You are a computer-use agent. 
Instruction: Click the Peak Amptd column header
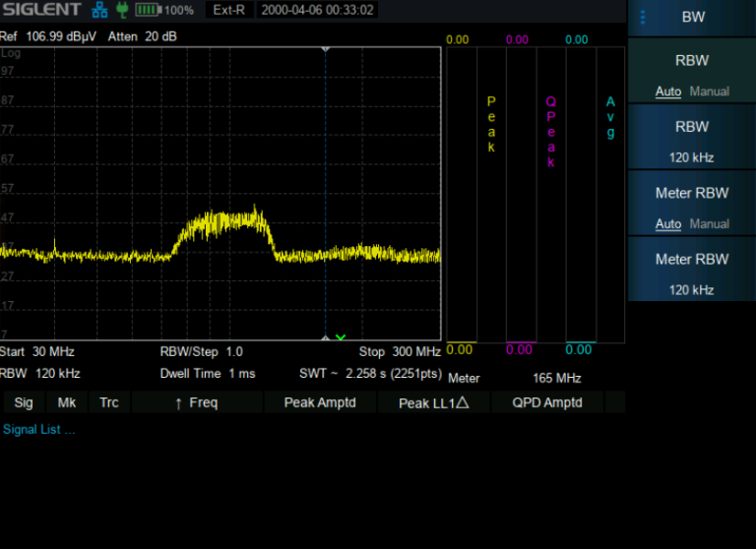[x=319, y=402]
